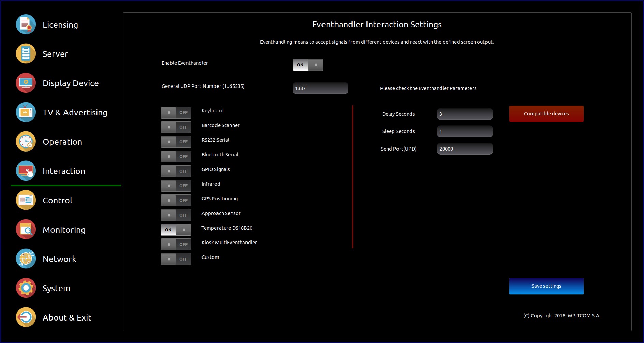Click the Operation clock icon

(26, 142)
